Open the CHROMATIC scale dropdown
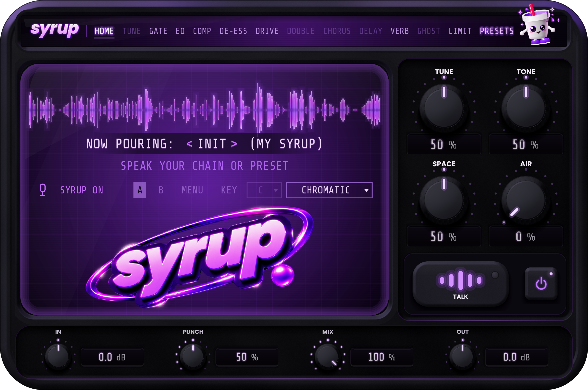The image size is (588, 390). point(329,190)
